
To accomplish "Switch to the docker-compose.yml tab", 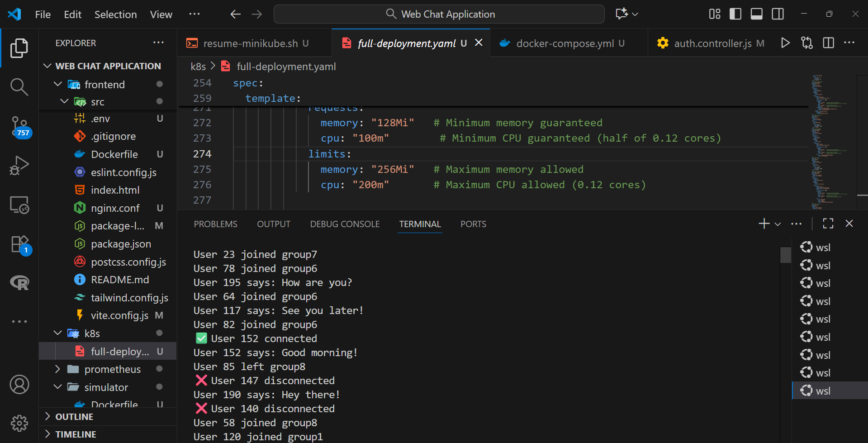I will click(564, 43).
